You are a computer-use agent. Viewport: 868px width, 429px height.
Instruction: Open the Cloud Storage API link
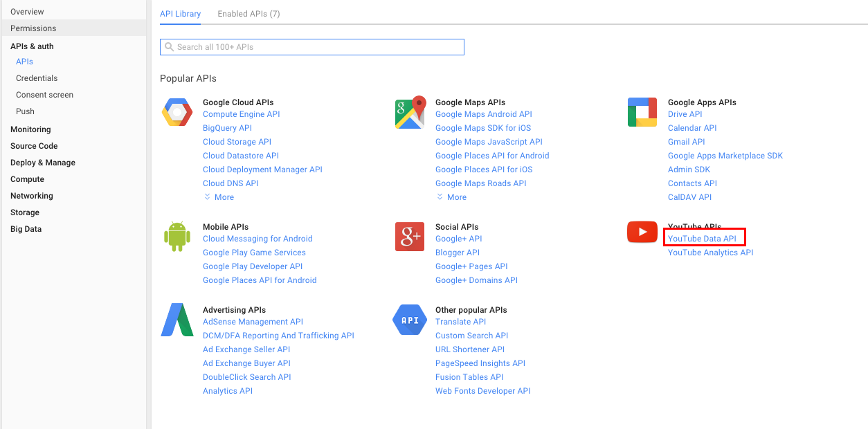tap(237, 142)
